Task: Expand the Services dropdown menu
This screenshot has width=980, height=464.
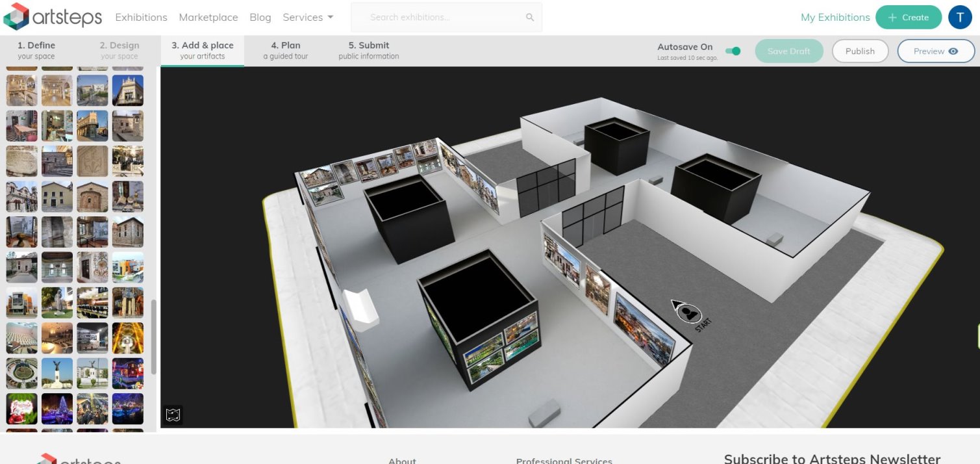Action: (x=308, y=18)
